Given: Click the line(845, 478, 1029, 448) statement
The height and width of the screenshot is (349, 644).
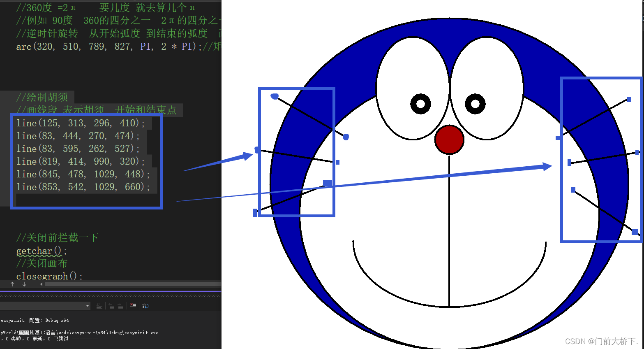Looking at the screenshot, I should (x=83, y=174).
